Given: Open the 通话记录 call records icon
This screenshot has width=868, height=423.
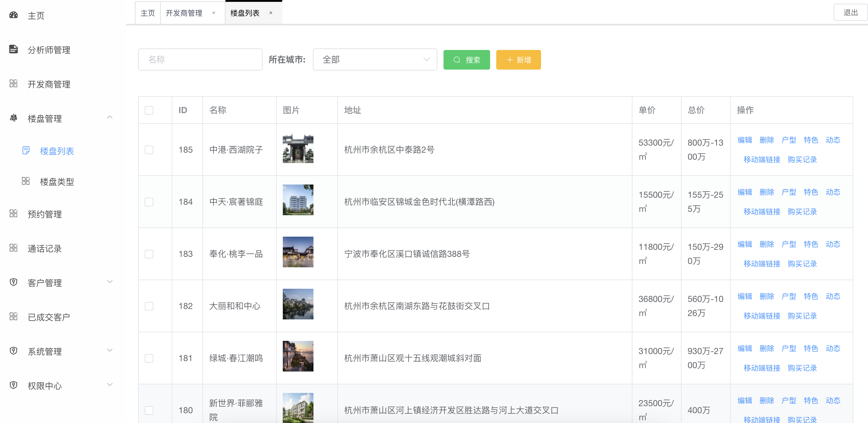Looking at the screenshot, I should click(13, 248).
